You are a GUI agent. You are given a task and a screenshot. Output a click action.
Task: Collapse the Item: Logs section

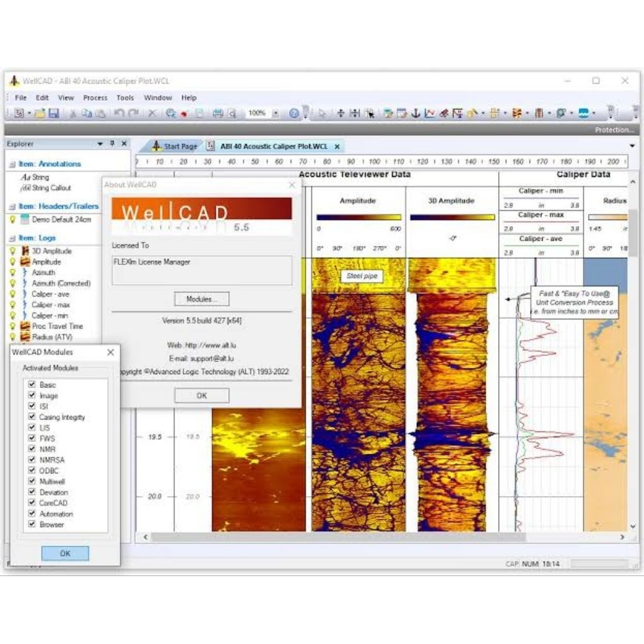click(x=13, y=238)
